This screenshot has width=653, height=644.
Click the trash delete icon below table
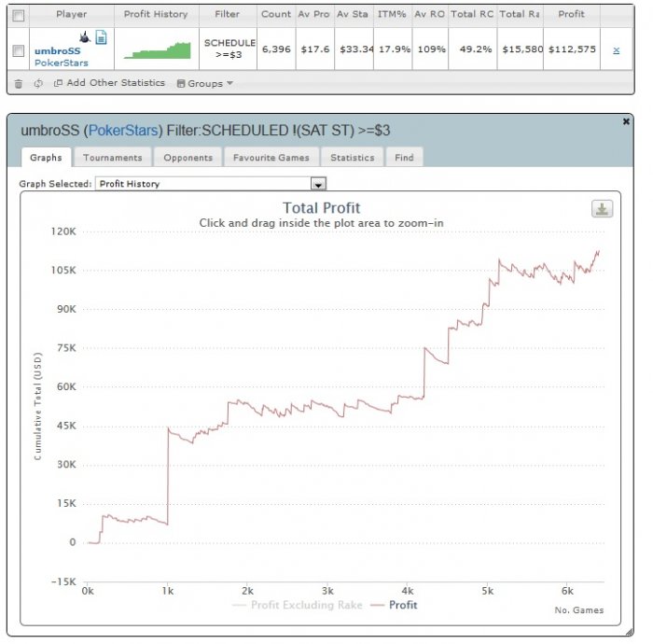[19, 84]
